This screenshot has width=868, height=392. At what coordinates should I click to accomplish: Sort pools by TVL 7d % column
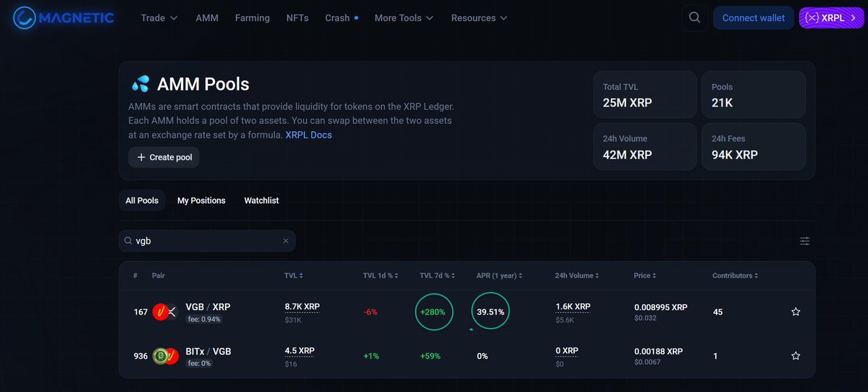coord(438,275)
